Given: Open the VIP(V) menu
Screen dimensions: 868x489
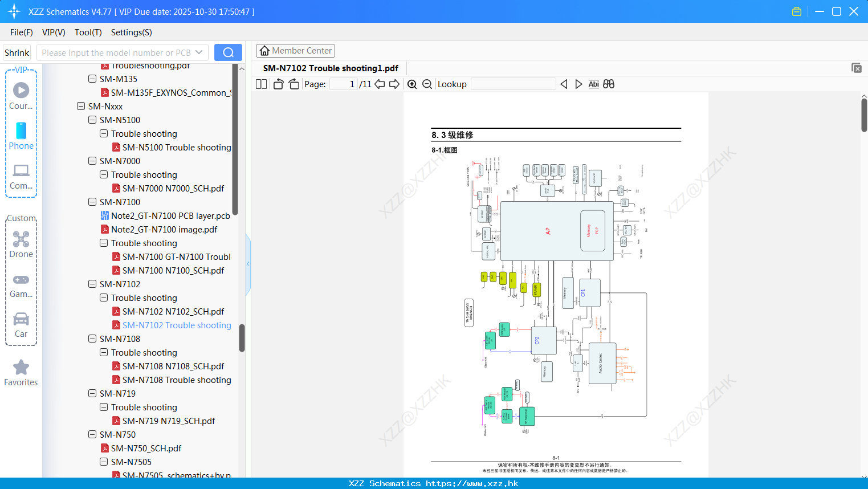Looking at the screenshot, I should 54,32.
